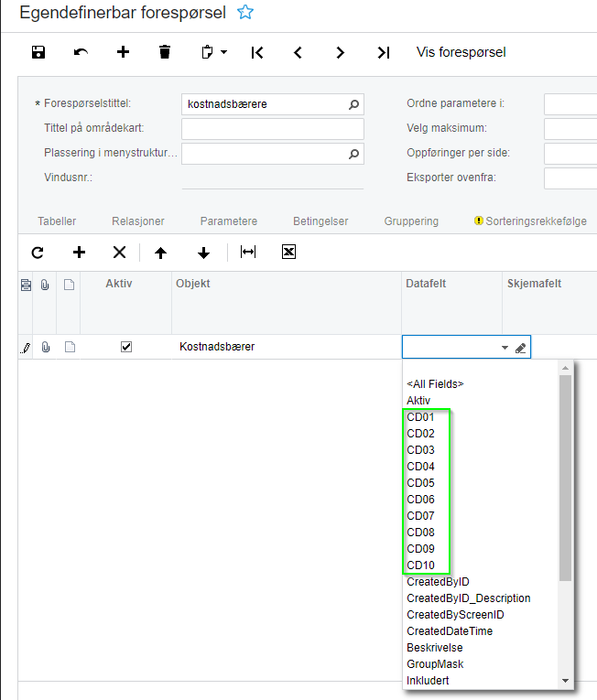This screenshot has height=700, width=597.
Task: Uncheck the Aktiv checkbox for Kostnadsbærer
Action: 126,347
